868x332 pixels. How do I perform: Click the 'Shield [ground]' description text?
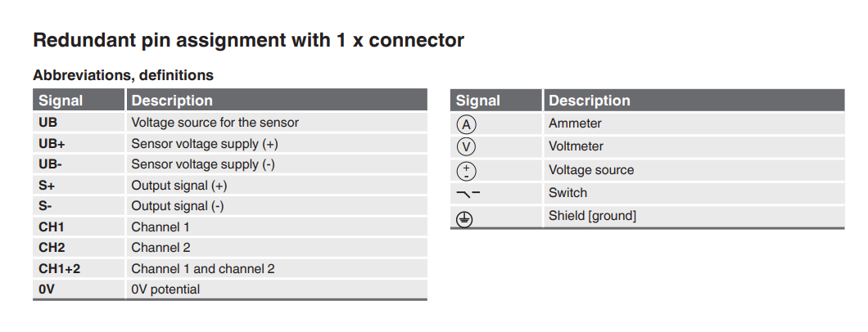(592, 216)
